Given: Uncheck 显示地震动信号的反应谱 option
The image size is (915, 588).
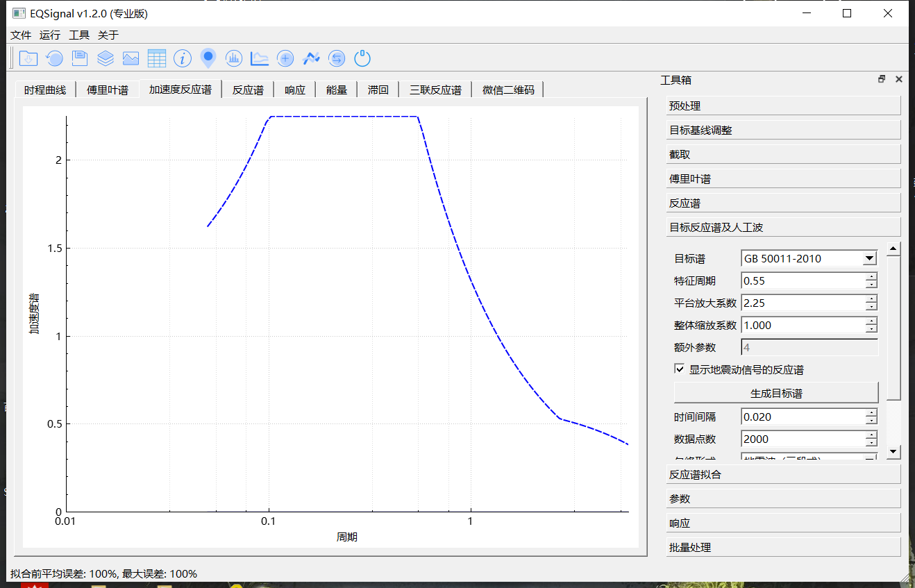Looking at the screenshot, I should click(679, 369).
